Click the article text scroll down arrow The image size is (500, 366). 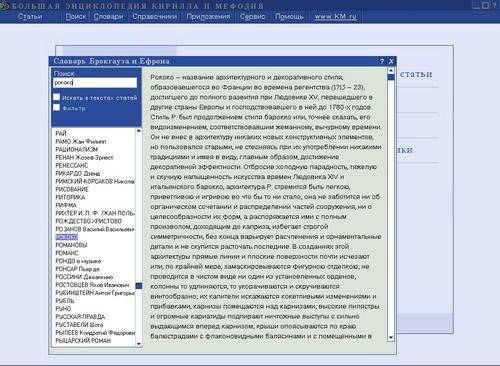click(x=391, y=338)
